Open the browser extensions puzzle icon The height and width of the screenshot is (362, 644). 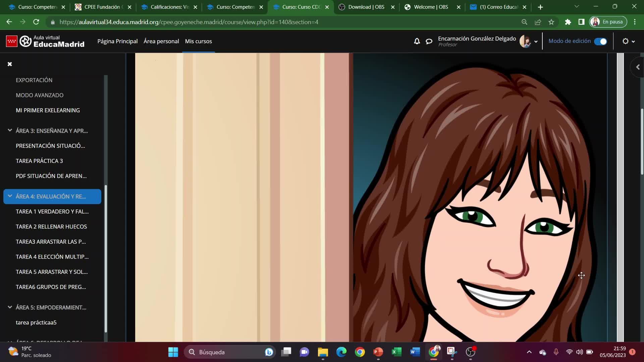568,22
